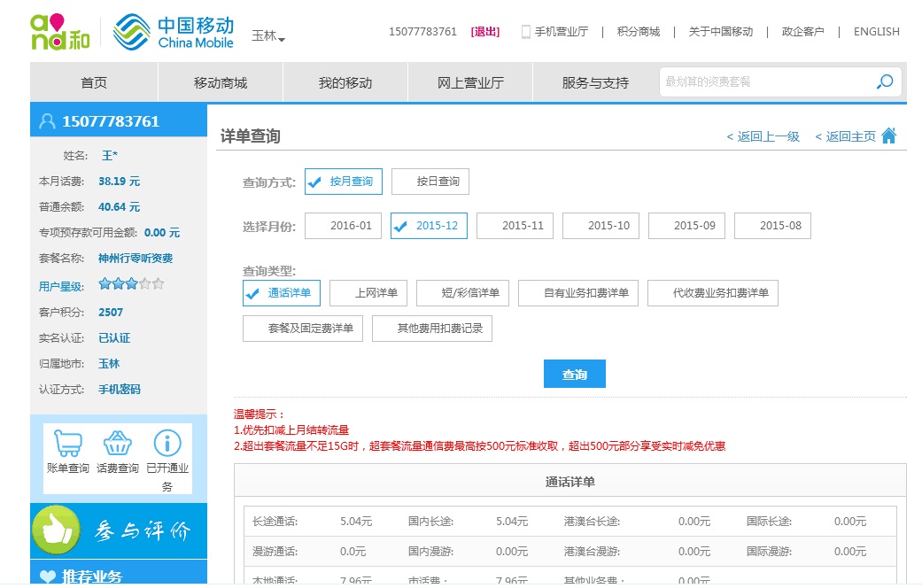Select the 2015-11 month option
The image size is (922, 588).
[x=515, y=226]
